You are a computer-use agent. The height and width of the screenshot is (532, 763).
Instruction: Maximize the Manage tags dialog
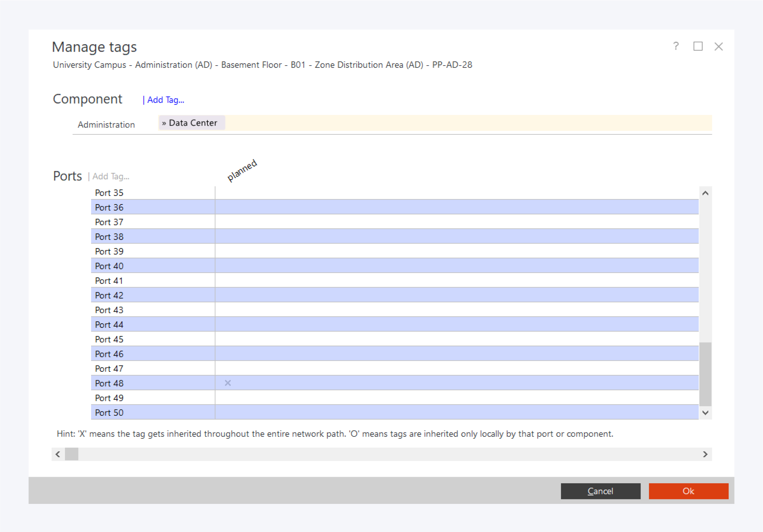point(697,46)
